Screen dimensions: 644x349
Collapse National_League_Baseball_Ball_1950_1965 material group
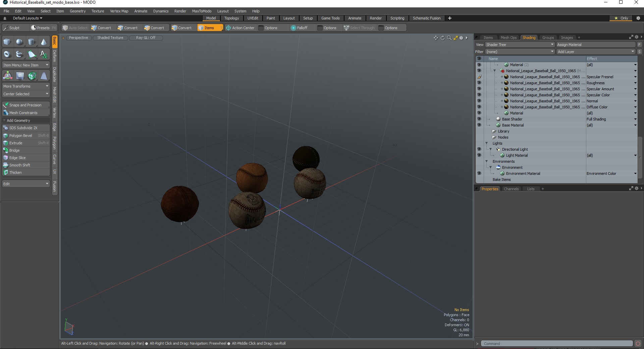click(x=494, y=71)
